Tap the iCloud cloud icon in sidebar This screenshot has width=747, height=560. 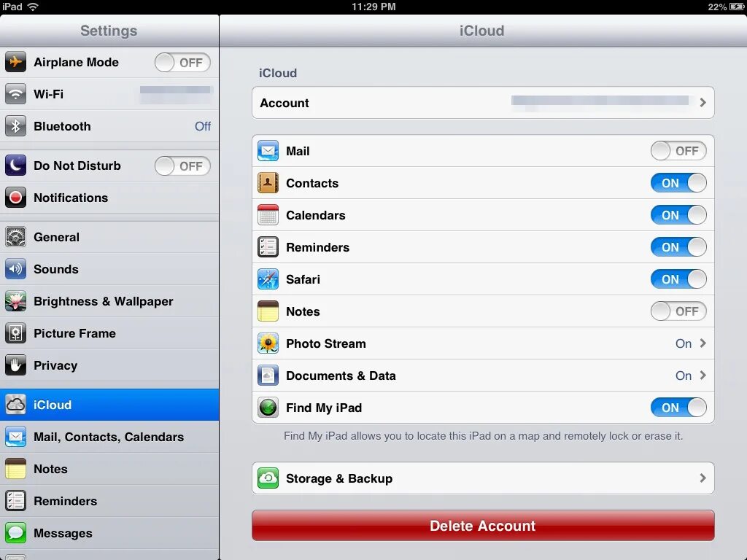pos(16,405)
